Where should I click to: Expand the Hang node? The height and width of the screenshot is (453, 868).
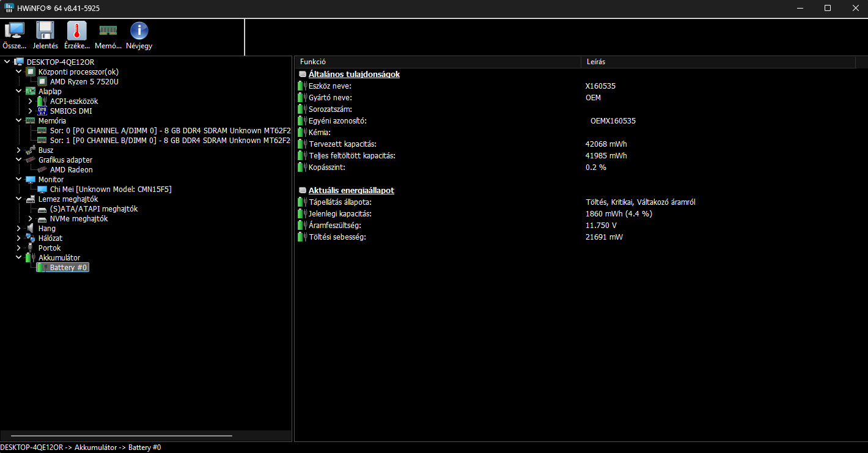pos(19,228)
